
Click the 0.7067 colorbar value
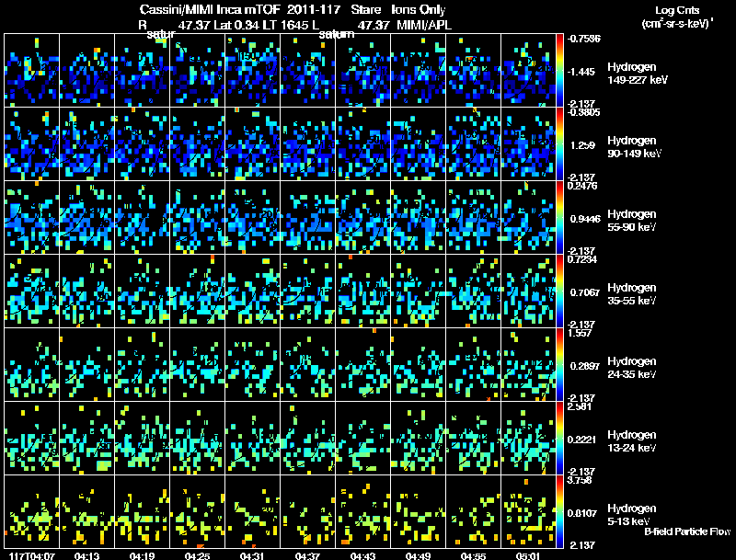coord(585,292)
